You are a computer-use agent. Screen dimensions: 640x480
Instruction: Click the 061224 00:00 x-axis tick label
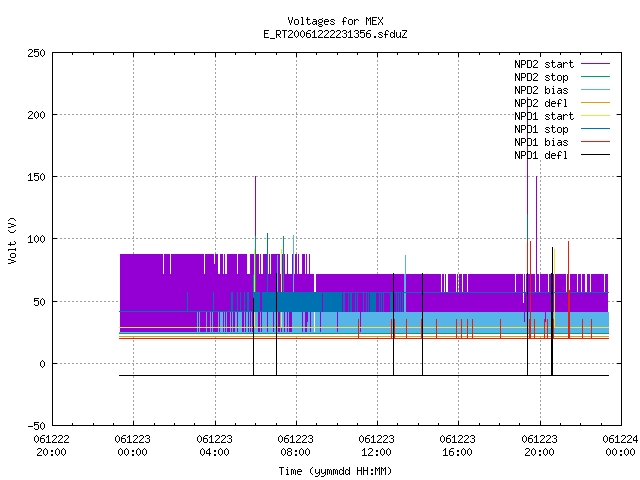[x=620, y=446]
